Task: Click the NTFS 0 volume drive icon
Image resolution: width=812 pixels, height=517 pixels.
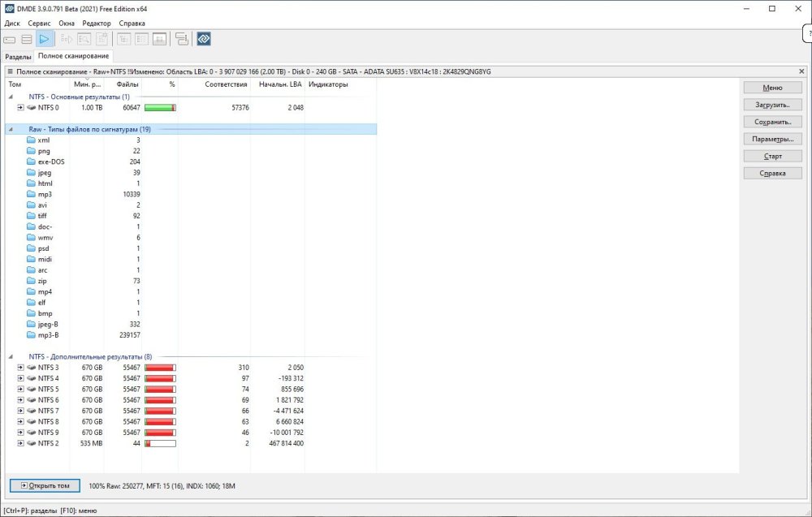Action: tap(31, 107)
